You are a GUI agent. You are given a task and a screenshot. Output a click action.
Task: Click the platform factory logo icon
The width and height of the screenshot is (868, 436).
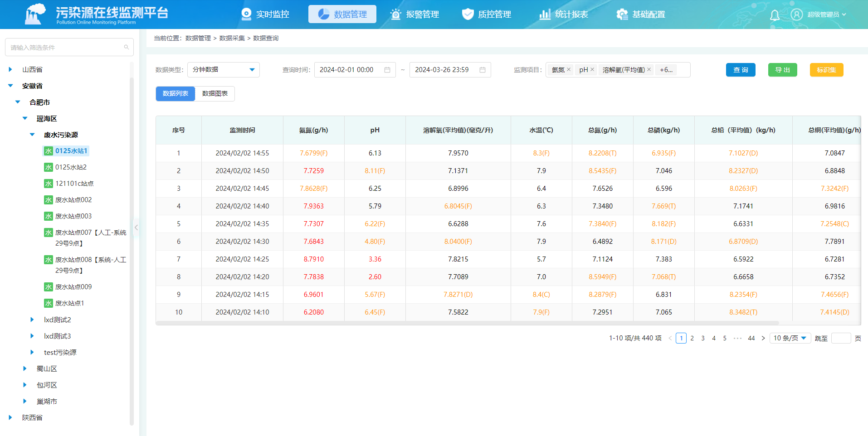35,14
